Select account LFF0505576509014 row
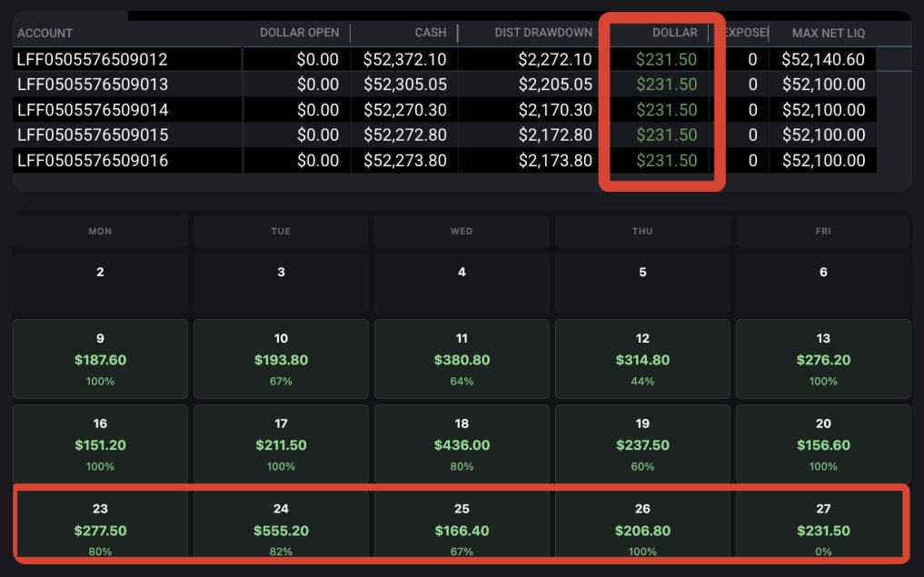 [444, 110]
